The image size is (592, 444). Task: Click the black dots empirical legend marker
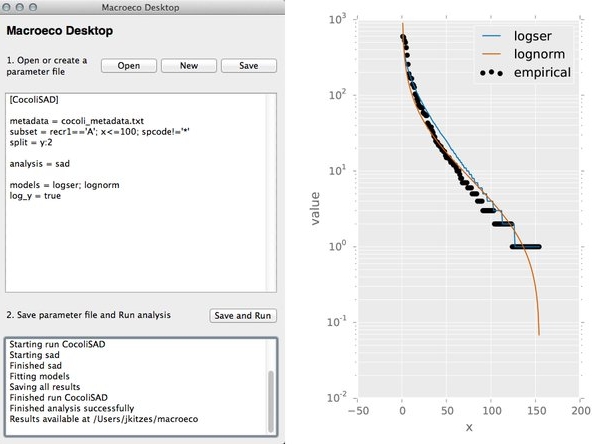491,72
